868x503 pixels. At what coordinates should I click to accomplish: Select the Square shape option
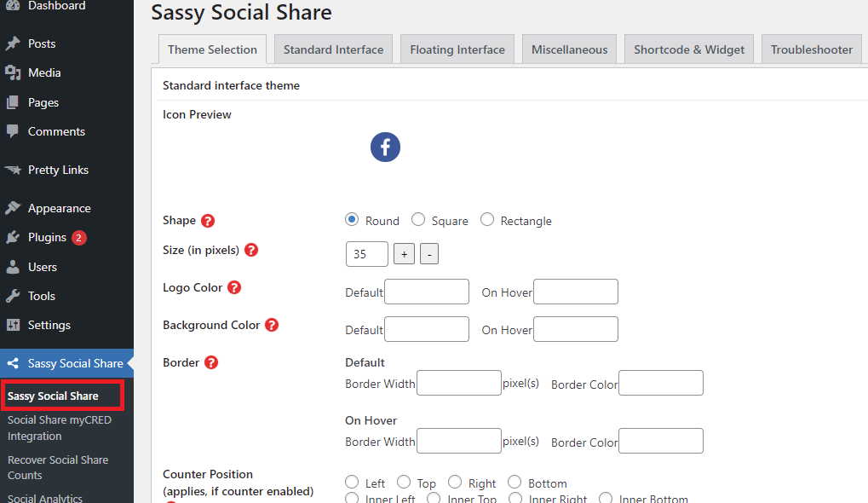pyautogui.click(x=418, y=219)
